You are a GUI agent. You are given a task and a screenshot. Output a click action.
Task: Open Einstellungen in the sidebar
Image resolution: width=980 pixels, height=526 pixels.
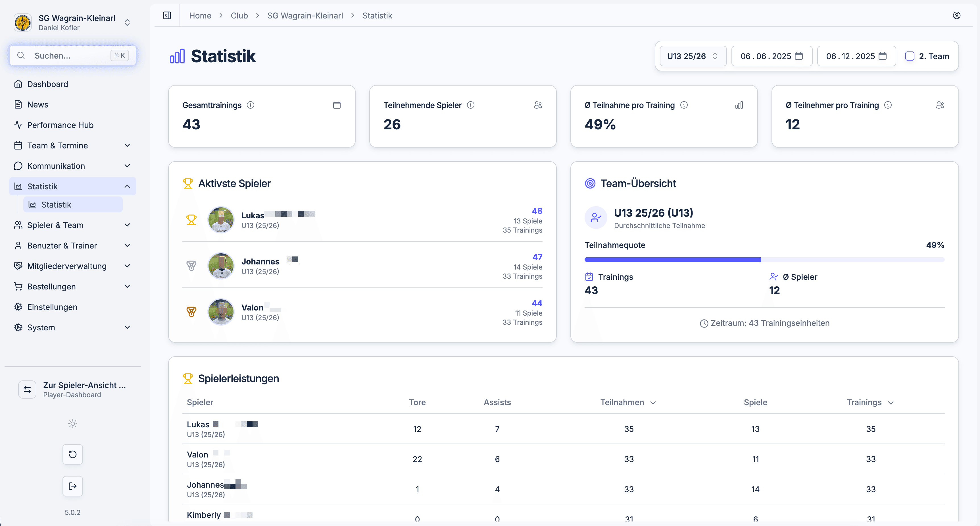(73, 307)
